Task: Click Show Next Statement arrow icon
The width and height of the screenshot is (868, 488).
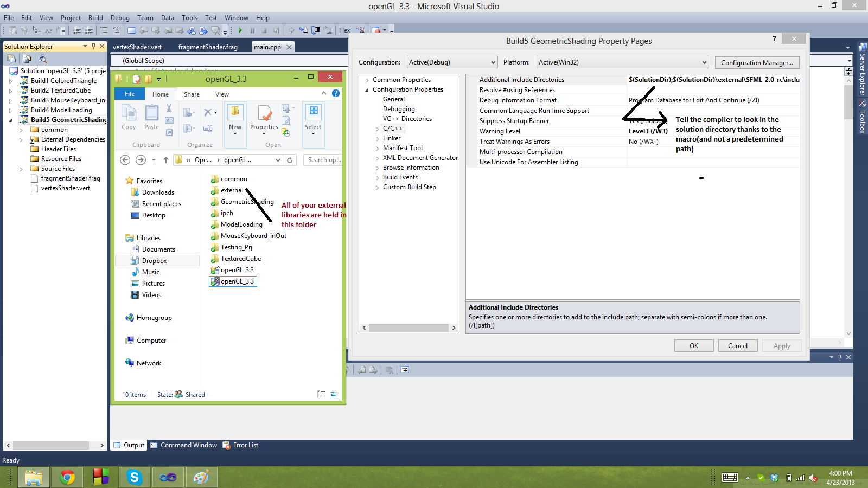Action: (292, 30)
